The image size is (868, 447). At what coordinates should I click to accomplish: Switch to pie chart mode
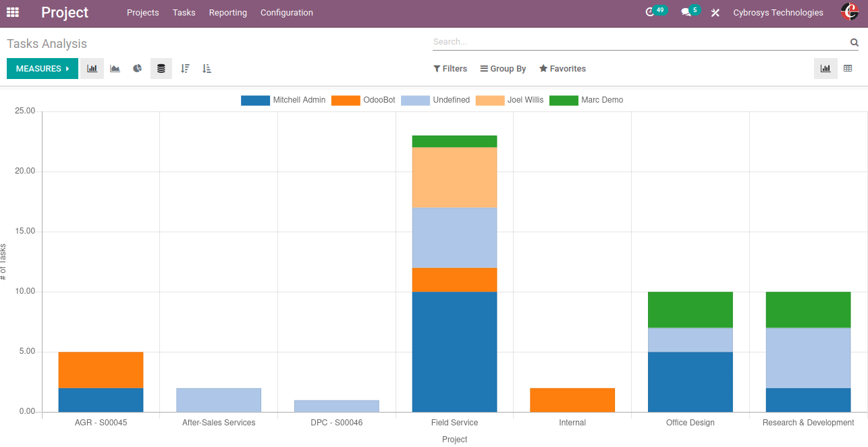(138, 68)
